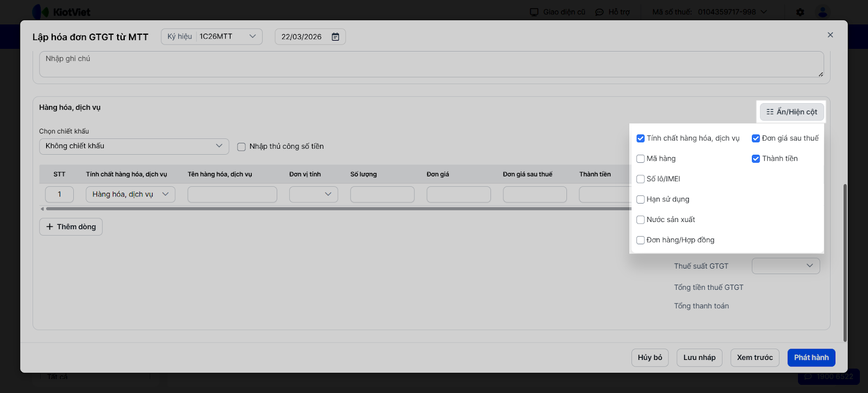Click the Tên hàng hóa, dịch vụ column header
Viewport: 868px width, 393px height.
pos(220,174)
